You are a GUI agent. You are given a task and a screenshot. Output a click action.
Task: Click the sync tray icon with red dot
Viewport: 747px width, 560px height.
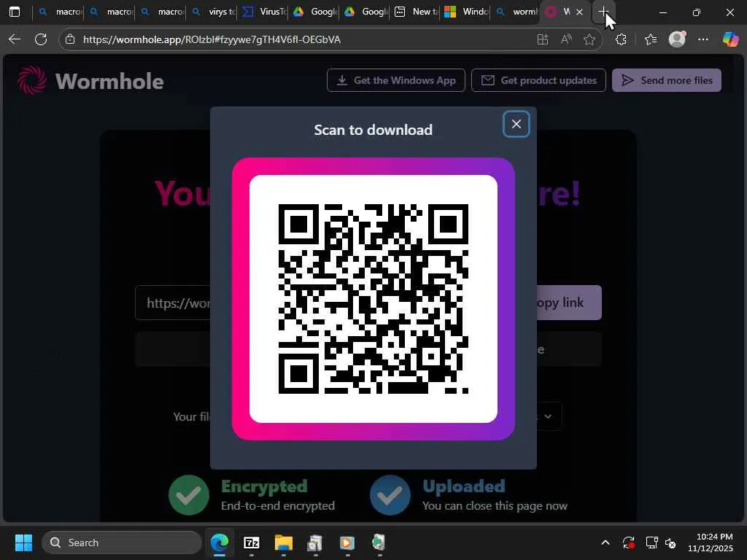click(628, 542)
